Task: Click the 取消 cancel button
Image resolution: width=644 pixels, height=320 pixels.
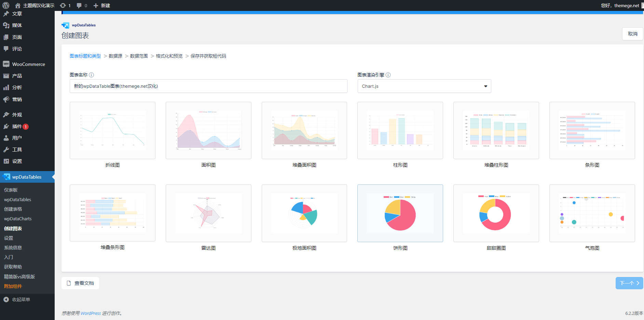Action: pyautogui.click(x=632, y=34)
